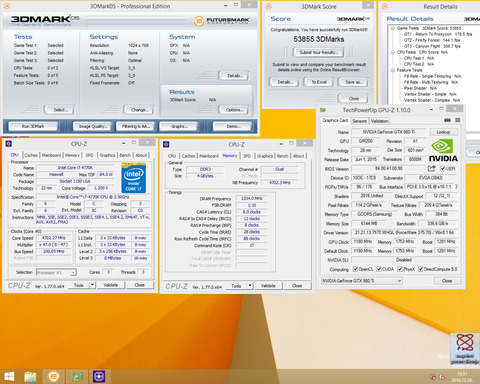Screen dimensions: 480x384
Task: Click the Run 3DMark button
Action: (x=33, y=126)
